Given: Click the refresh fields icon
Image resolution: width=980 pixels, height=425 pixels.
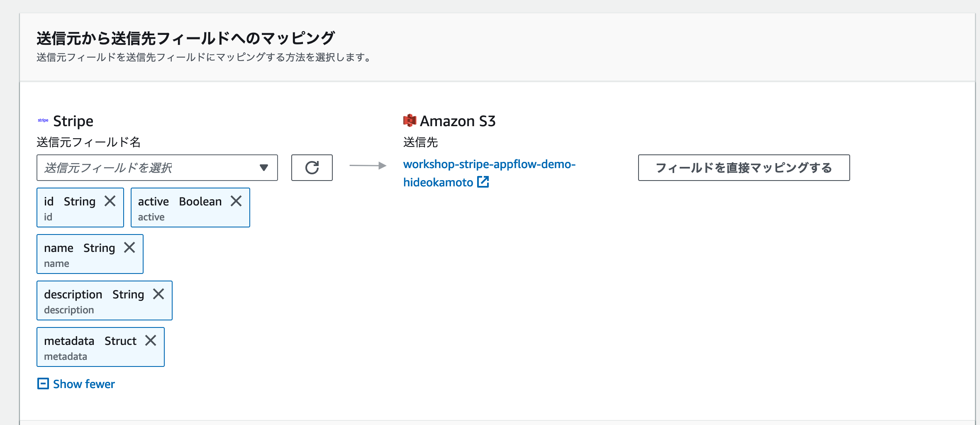Looking at the screenshot, I should 312,168.
